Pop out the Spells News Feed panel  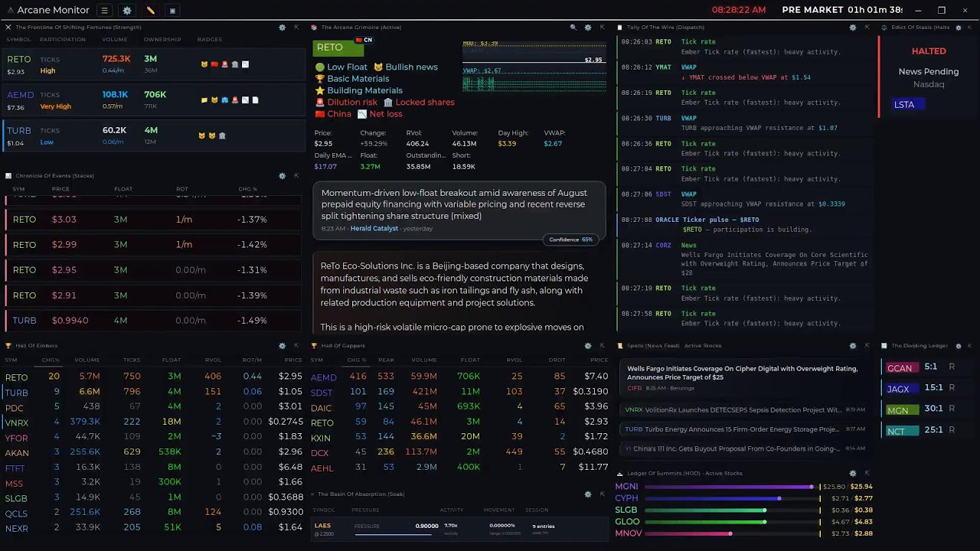click(x=867, y=345)
